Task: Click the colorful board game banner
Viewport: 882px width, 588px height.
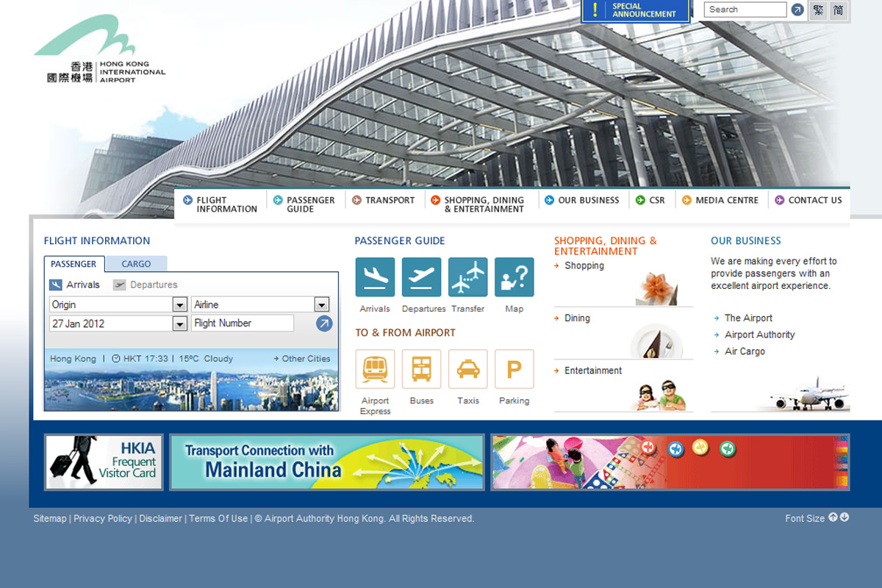Action: click(670, 462)
